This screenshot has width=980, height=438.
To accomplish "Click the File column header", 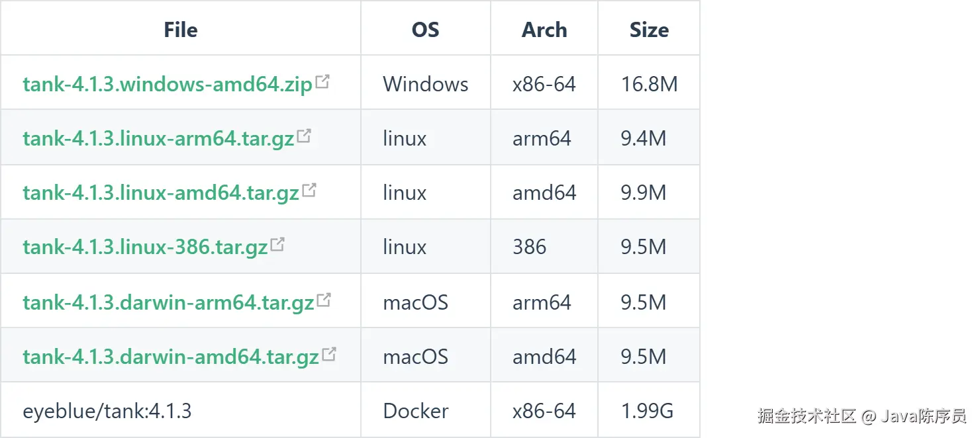I will [x=181, y=30].
